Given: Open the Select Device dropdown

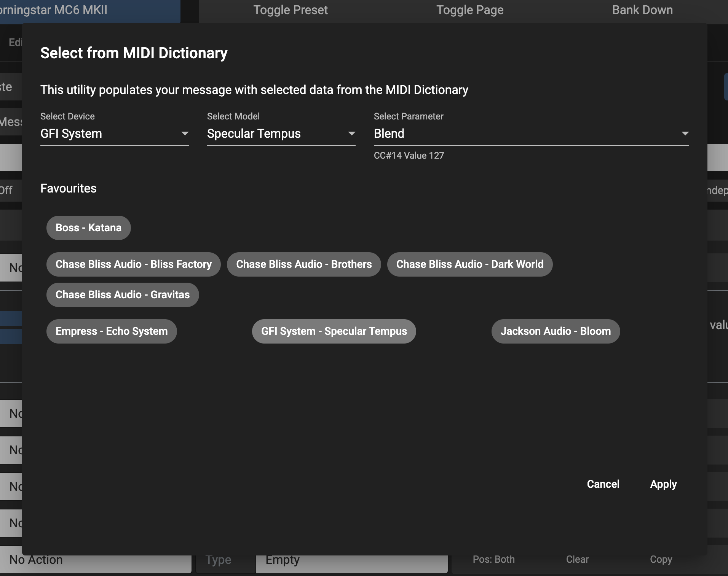Looking at the screenshot, I should tap(114, 134).
